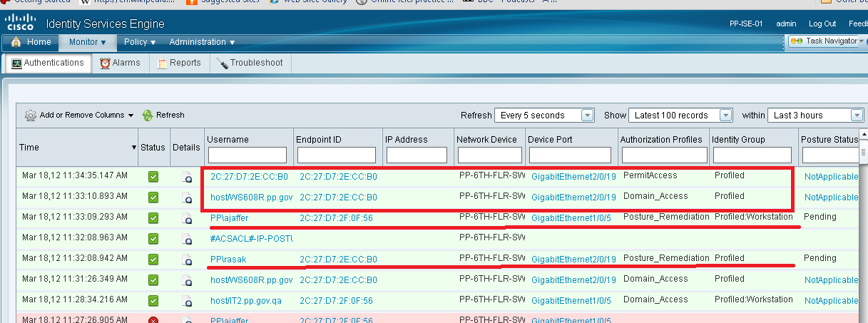The height and width of the screenshot is (323, 868).
Task: Switch to the Authentications tab
Action: click(x=48, y=63)
